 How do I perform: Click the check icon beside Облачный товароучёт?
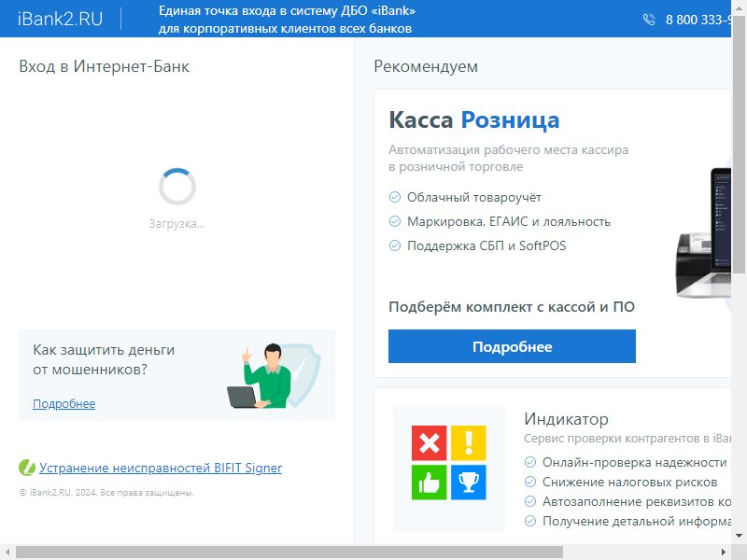pos(395,197)
